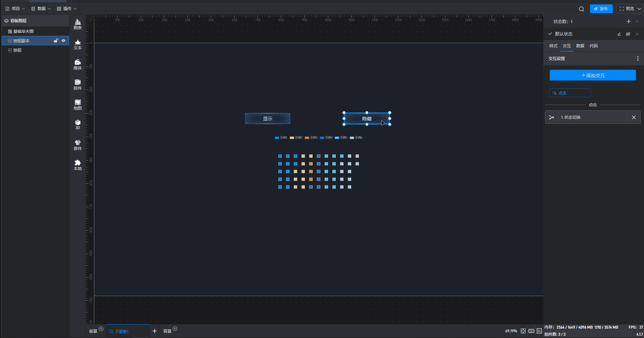Open the 文本 text components panel
This screenshot has height=338, width=644.
77,44
